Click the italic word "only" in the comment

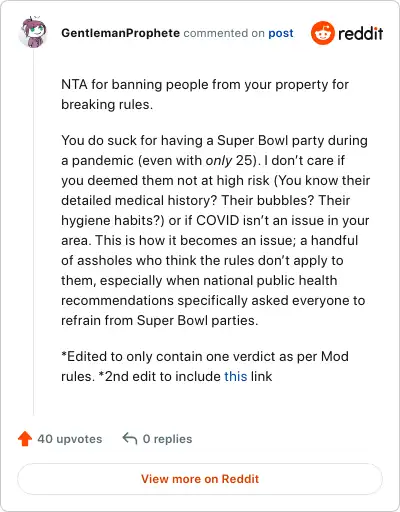pos(219,161)
